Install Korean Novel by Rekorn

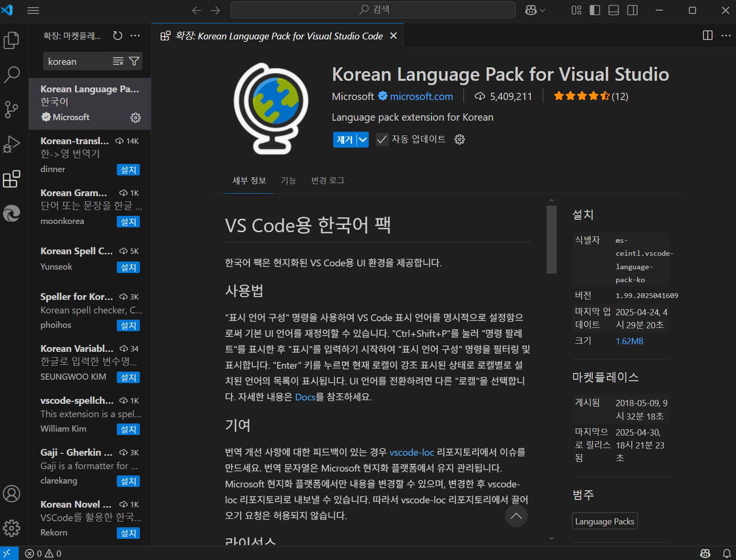click(x=128, y=533)
